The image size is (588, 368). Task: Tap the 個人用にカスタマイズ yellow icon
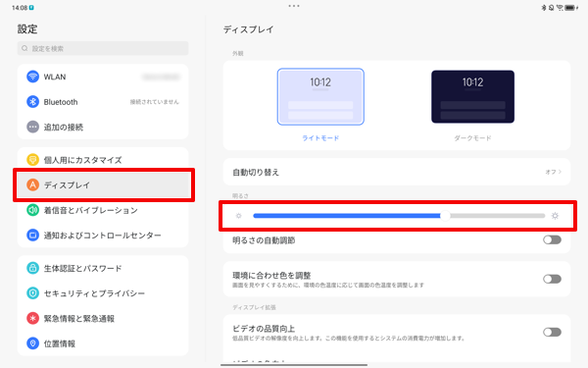[x=32, y=160]
